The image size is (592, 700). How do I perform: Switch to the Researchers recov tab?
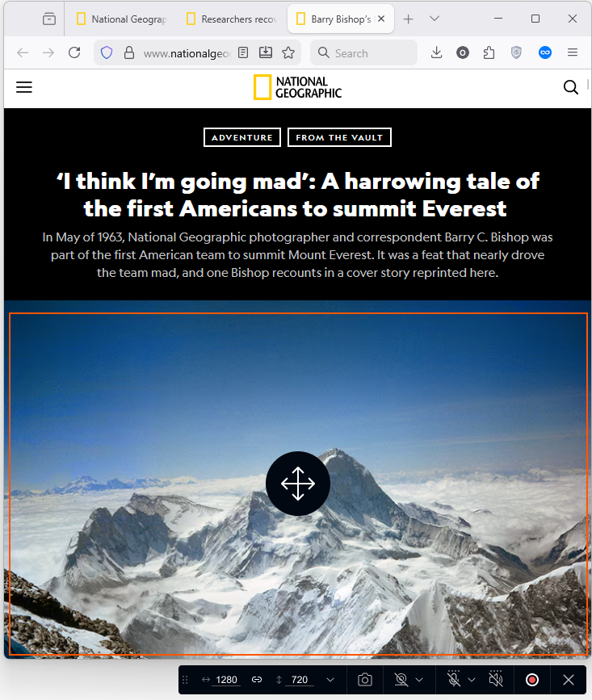233,19
